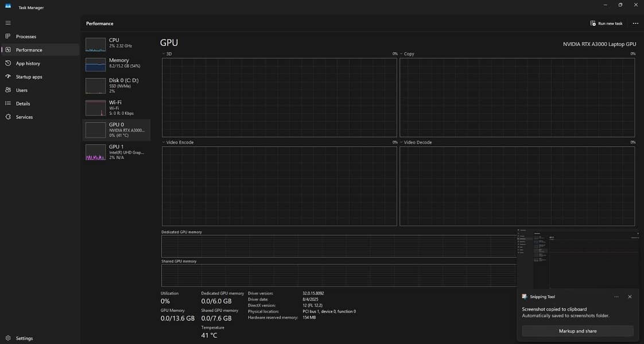Click the driver date 8/4/2025

[x=311, y=299]
